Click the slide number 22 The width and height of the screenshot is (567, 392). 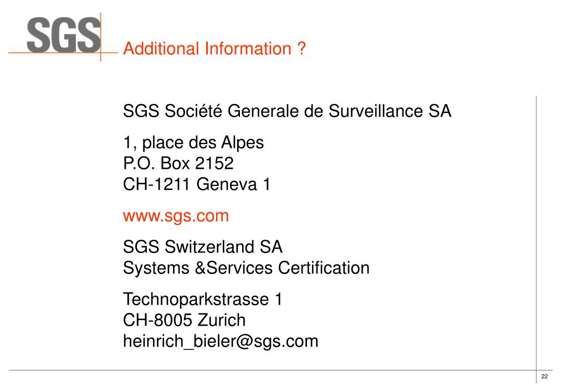pos(544,376)
